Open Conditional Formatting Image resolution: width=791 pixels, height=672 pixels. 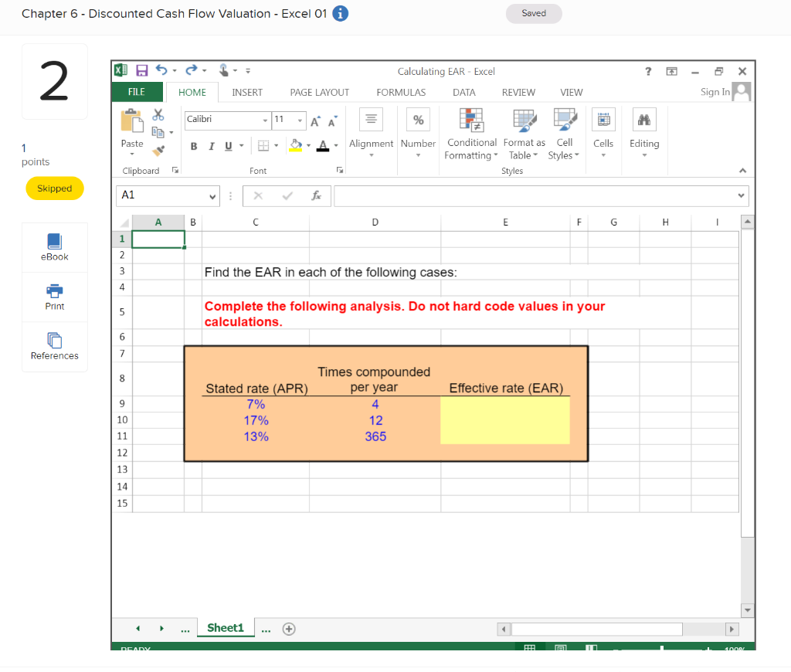pos(472,134)
